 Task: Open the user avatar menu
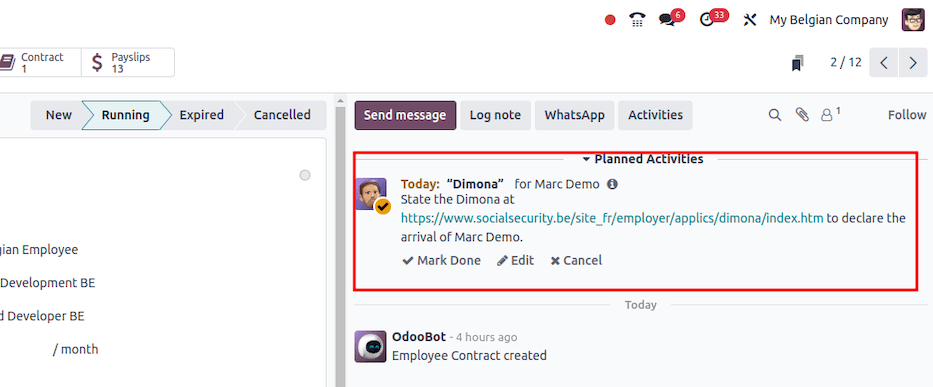[x=913, y=20]
